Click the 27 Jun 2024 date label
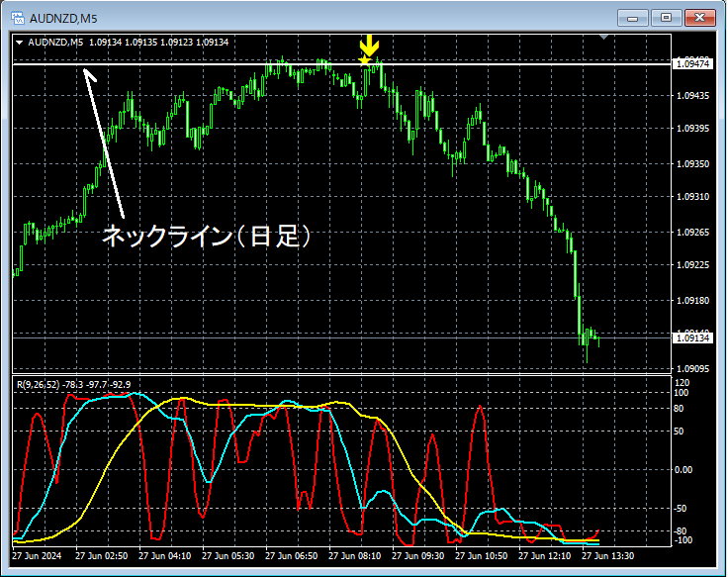The width and height of the screenshot is (728, 577). coord(37,556)
